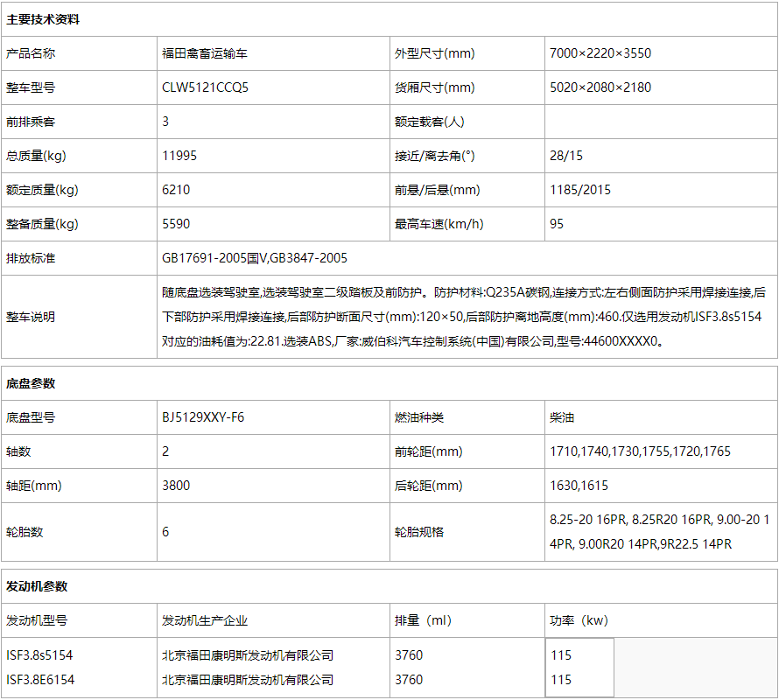The height and width of the screenshot is (700, 779).
Task: Select the top speed value 95
Action: tap(557, 224)
